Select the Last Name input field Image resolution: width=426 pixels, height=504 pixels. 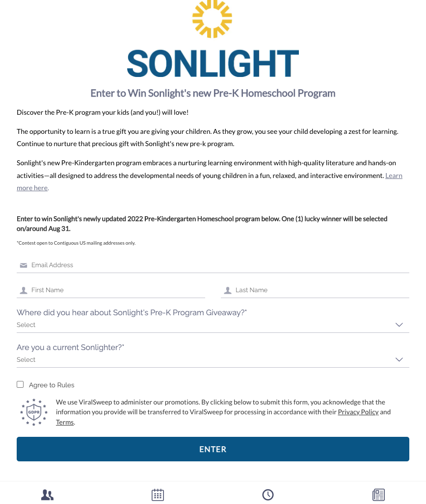[319, 290]
